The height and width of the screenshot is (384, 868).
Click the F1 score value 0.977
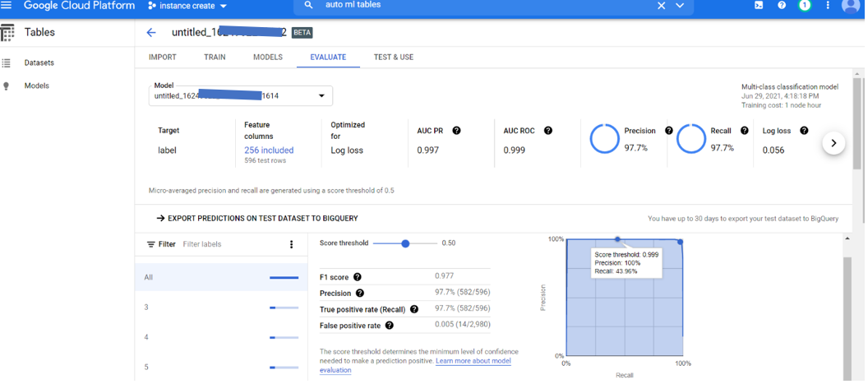pyautogui.click(x=444, y=276)
